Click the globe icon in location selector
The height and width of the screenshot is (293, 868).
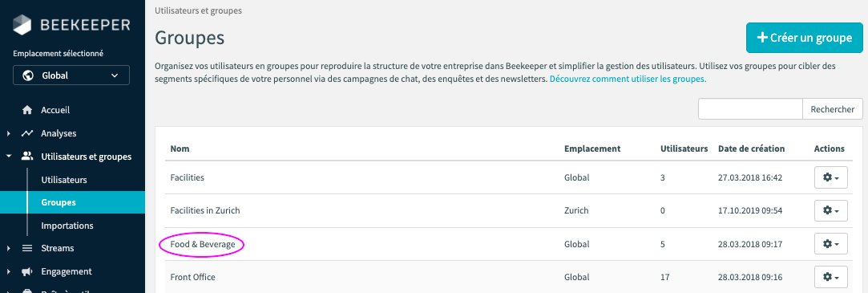pyautogui.click(x=29, y=75)
